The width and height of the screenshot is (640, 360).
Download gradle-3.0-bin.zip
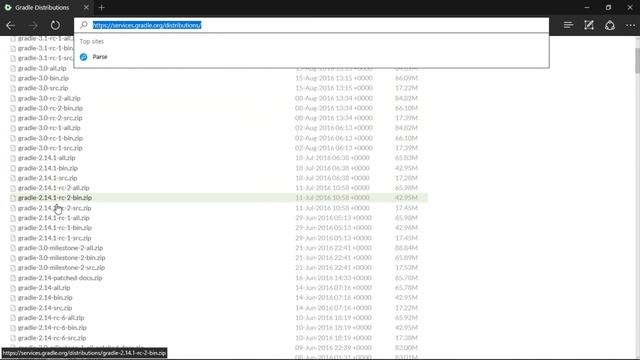[x=43, y=78]
